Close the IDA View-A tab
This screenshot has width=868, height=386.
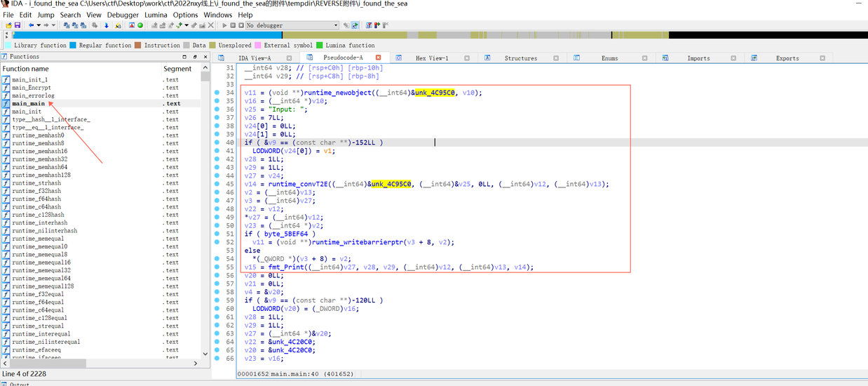(x=290, y=58)
